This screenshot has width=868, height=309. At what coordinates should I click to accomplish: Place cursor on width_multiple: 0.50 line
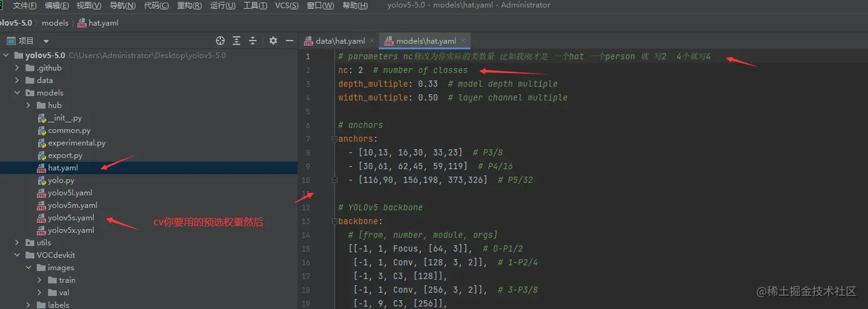(452, 97)
